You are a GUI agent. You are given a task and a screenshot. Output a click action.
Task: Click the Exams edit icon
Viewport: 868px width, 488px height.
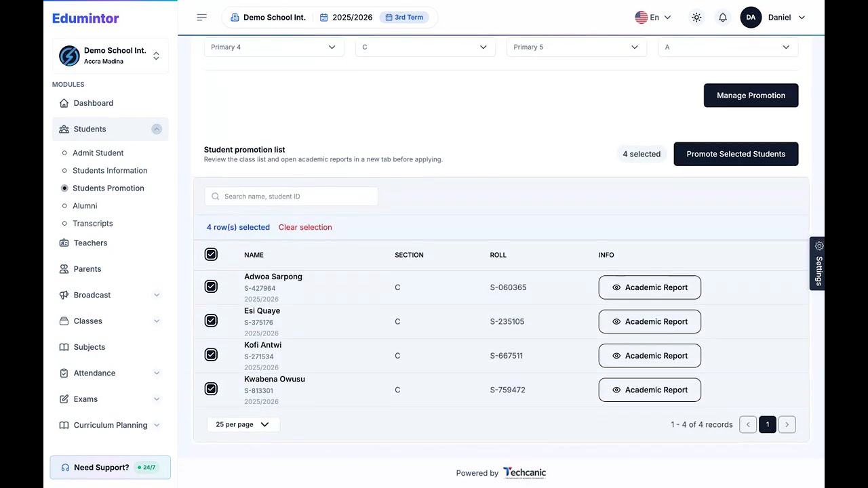pos(64,399)
